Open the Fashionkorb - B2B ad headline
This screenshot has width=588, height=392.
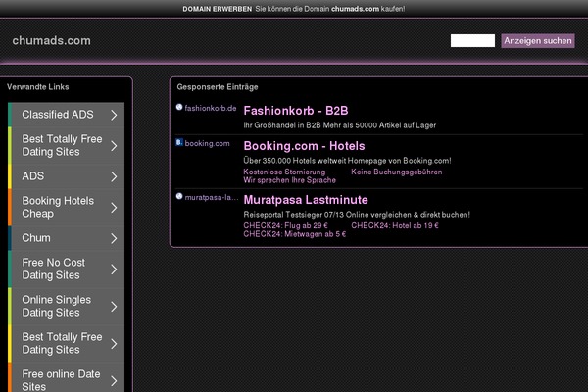coord(296,111)
